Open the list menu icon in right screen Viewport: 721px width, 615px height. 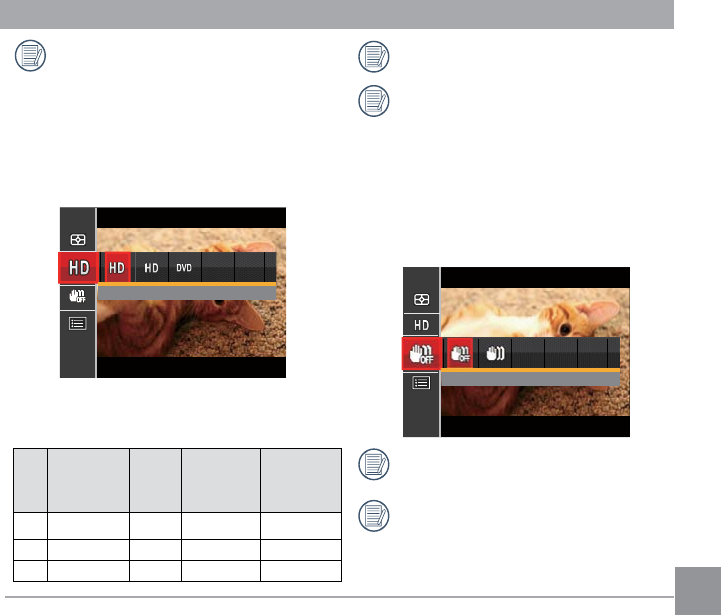[421, 383]
